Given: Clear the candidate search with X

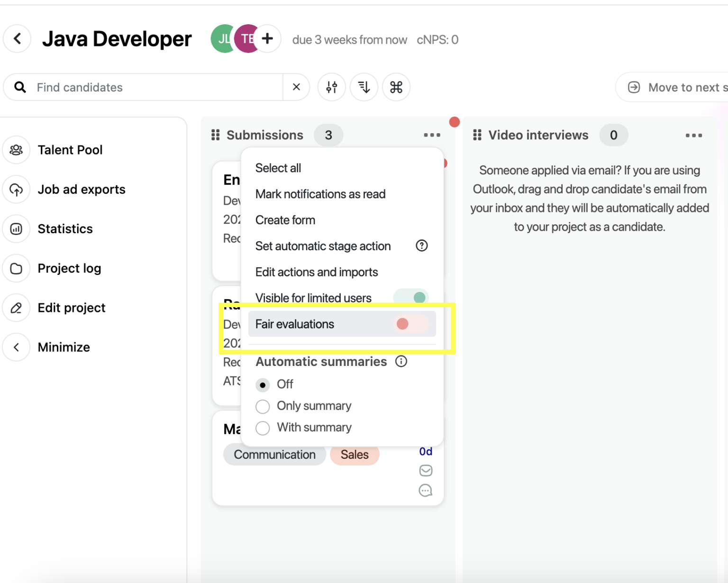Looking at the screenshot, I should coord(296,87).
